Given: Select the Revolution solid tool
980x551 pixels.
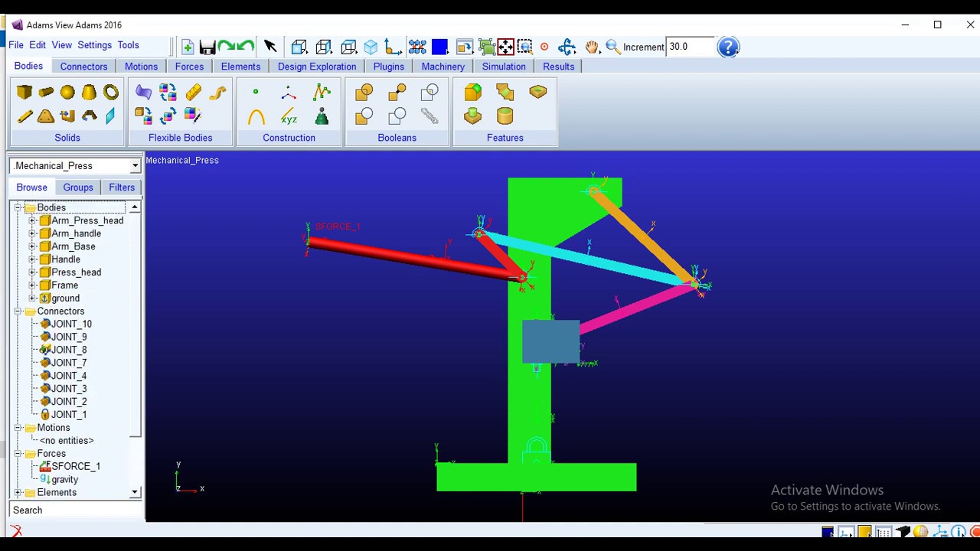Looking at the screenshot, I should pos(89,116).
